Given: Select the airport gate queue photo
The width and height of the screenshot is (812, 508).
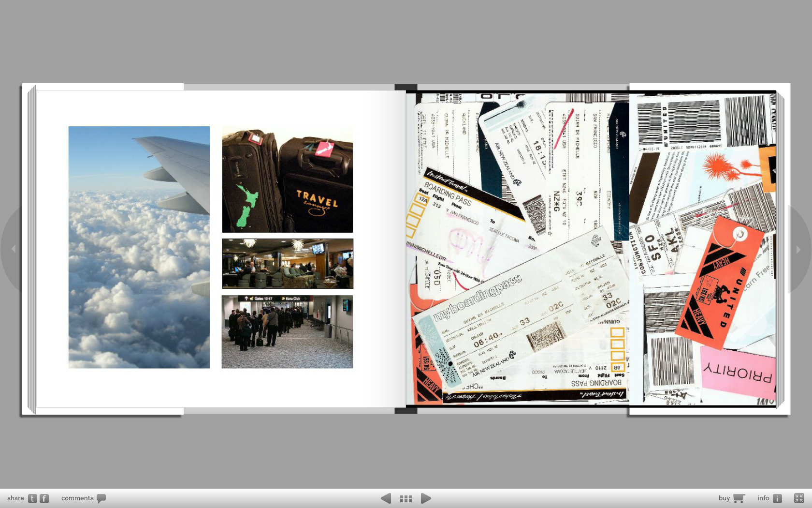Looking at the screenshot, I should pos(287,332).
